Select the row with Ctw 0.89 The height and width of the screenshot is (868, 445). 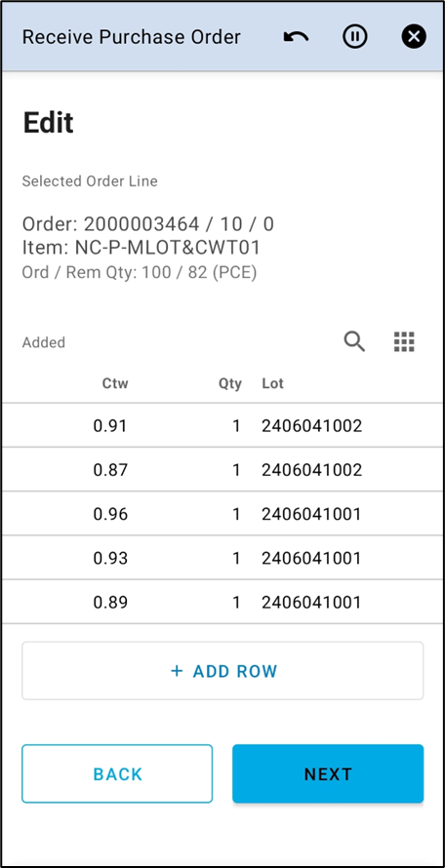coord(222,602)
